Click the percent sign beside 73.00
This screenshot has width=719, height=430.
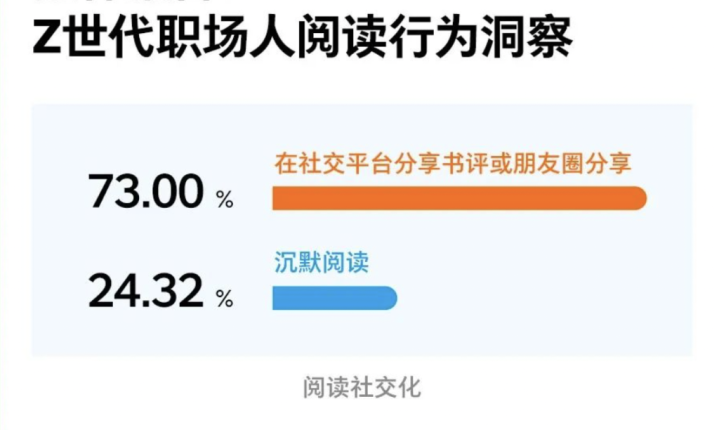tap(224, 200)
